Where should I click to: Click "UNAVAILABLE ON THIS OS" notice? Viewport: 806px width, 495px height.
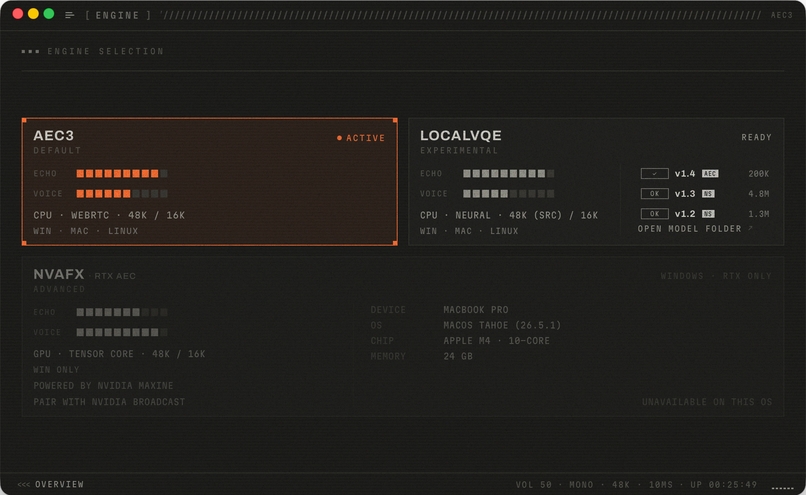tap(707, 402)
